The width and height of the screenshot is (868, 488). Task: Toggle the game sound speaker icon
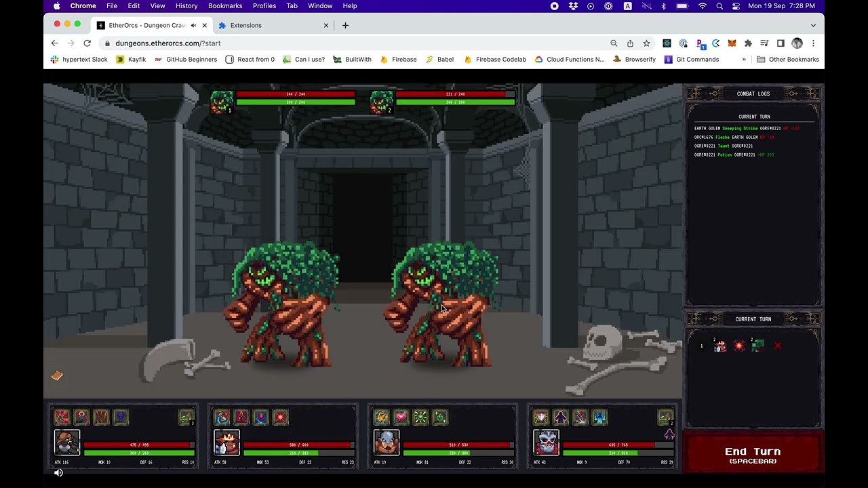click(x=58, y=472)
